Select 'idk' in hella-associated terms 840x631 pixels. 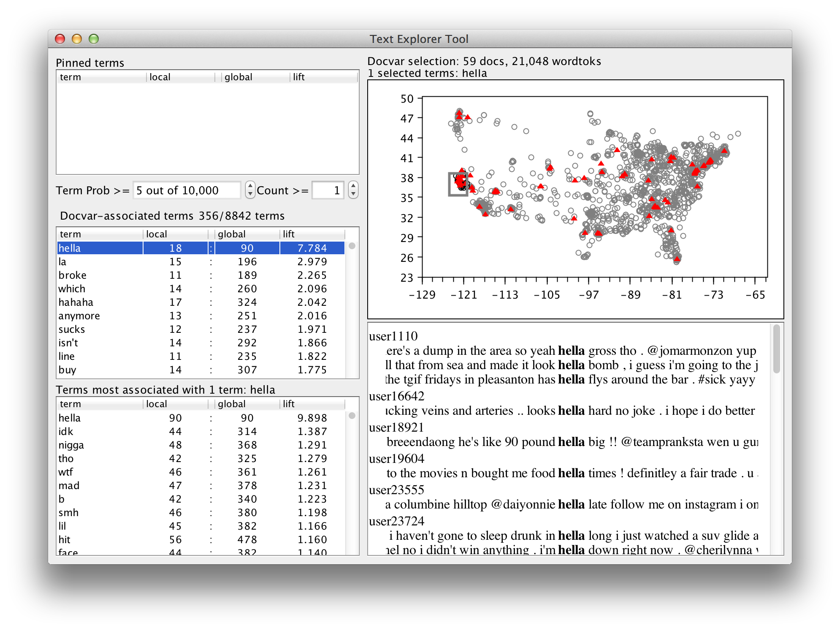pos(201,431)
